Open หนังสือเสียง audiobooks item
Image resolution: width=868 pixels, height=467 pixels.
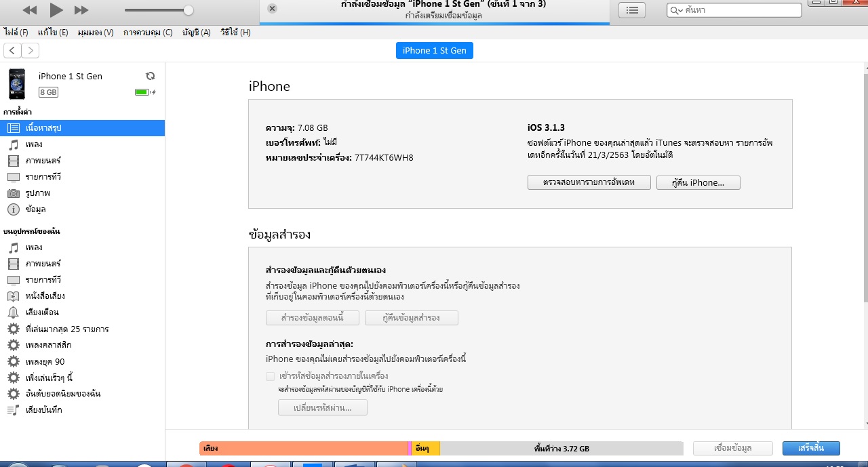click(x=82, y=296)
